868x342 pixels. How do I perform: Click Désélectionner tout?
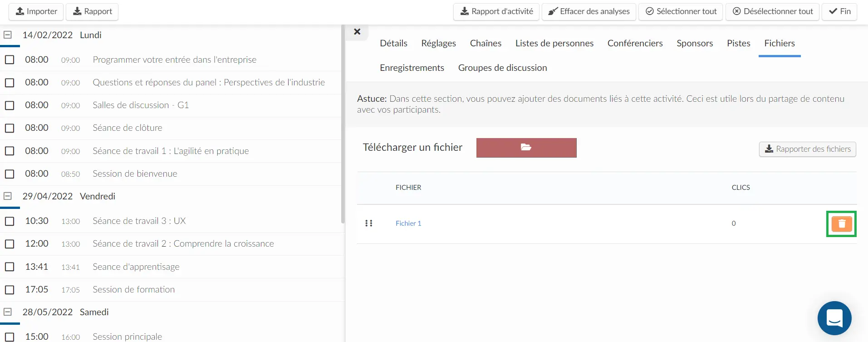(x=773, y=11)
